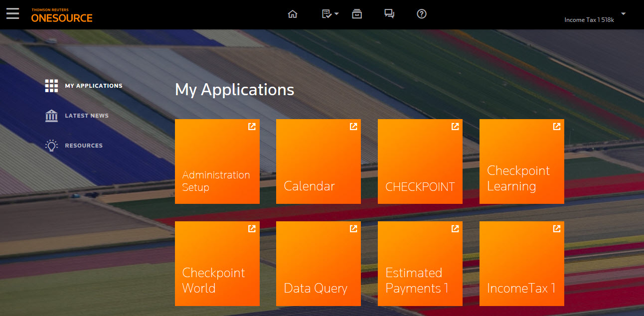
Task: Open the chat messages icon
Action: click(389, 14)
